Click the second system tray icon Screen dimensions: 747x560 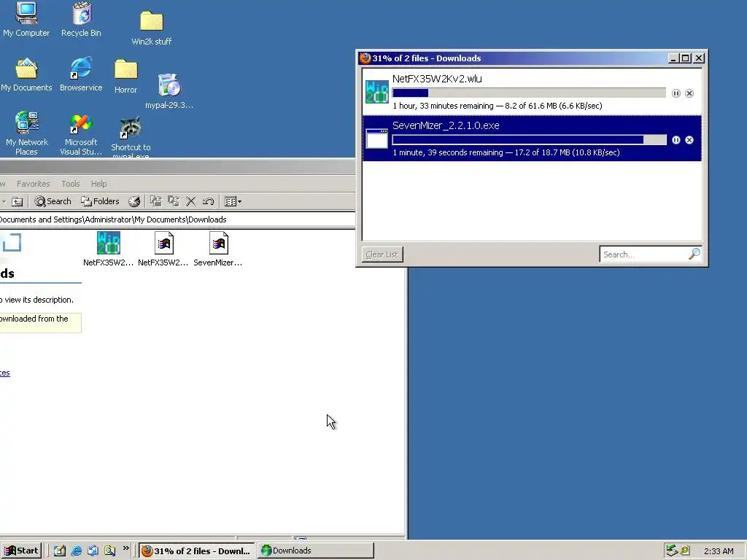[x=685, y=551]
